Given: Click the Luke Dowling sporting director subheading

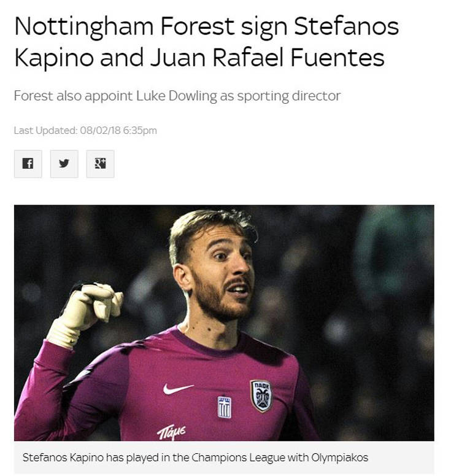Looking at the screenshot, I should (177, 96).
